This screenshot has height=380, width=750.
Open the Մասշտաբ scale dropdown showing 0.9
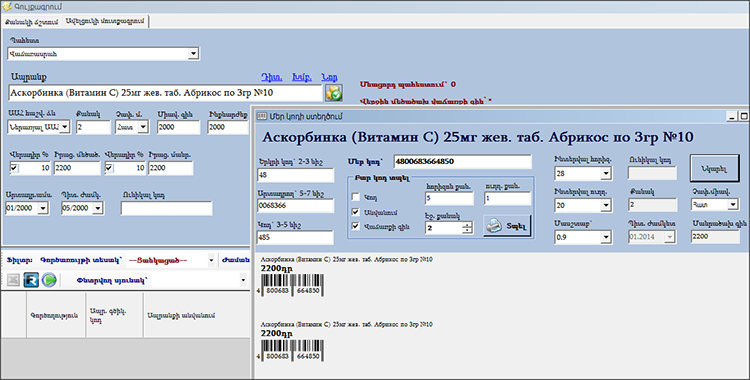click(606, 237)
